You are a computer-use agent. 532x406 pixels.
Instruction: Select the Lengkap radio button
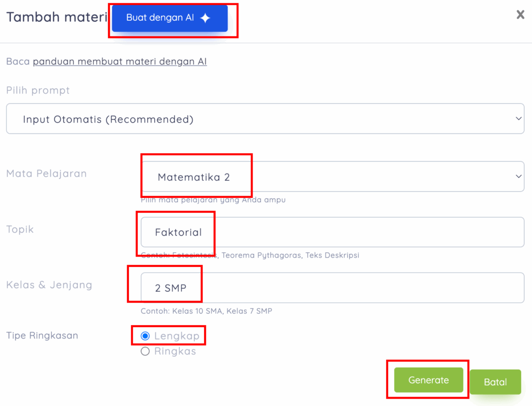click(145, 336)
